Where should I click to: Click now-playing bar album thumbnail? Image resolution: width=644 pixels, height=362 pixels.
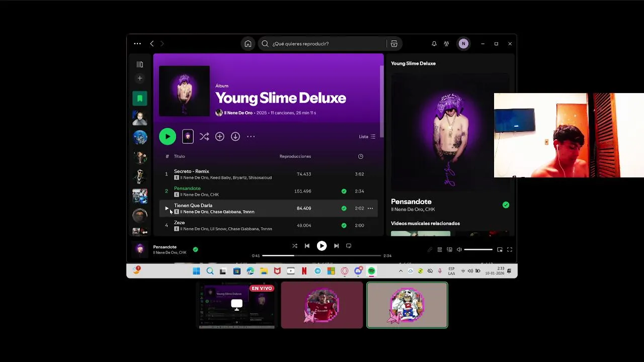(x=140, y=249)
